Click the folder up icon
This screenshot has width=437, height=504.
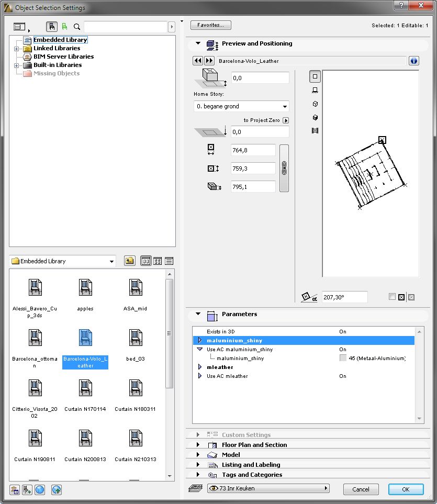point(129,261)
